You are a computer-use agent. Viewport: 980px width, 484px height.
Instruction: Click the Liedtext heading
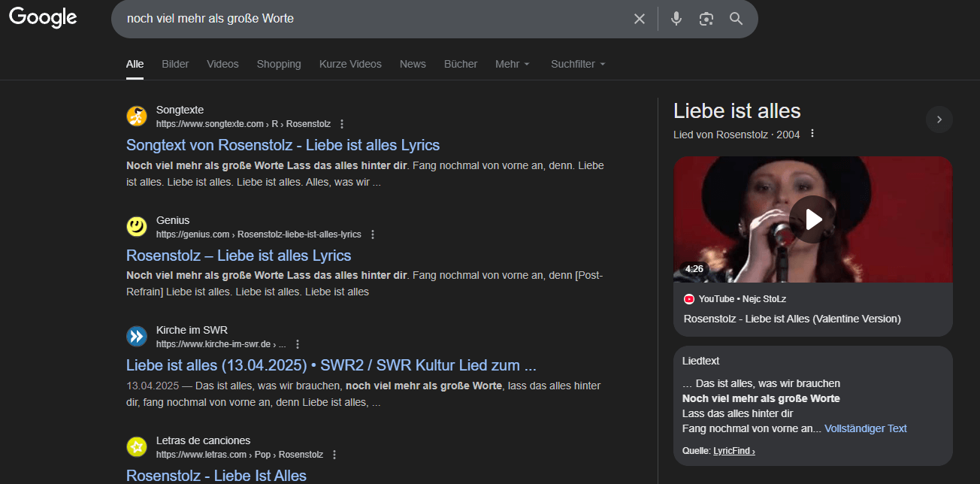(x=700, y=361)
